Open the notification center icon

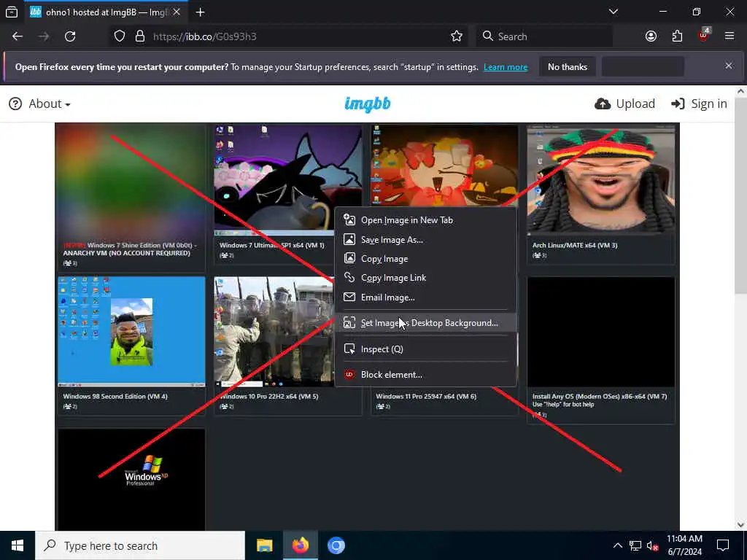click(x=723, y=545)
